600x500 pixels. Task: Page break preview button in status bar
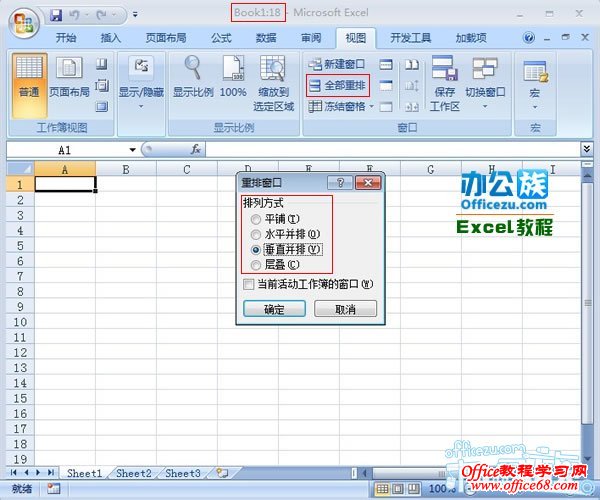[x=413, y=489]
